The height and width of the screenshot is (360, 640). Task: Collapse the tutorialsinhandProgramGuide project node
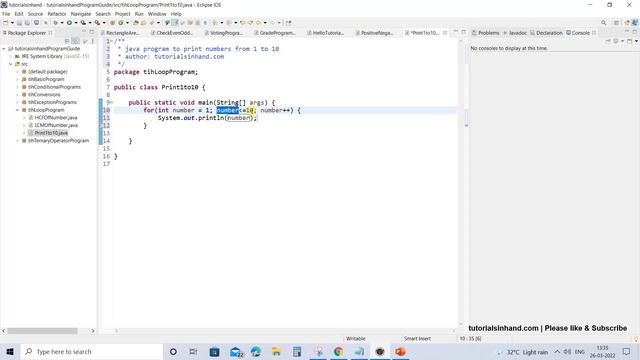pyautogui.click(x=4, y=49)
